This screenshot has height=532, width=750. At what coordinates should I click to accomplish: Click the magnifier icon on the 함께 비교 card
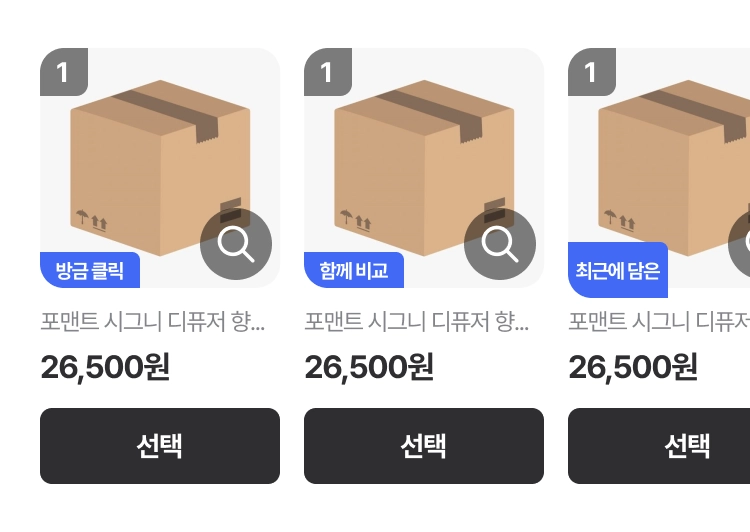(x=500, y=244)
